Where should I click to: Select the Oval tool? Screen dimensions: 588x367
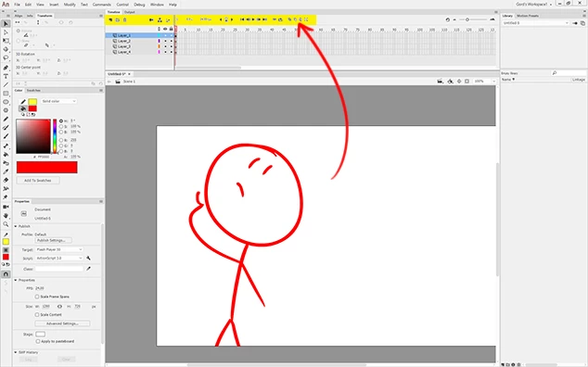coord(6,102)
